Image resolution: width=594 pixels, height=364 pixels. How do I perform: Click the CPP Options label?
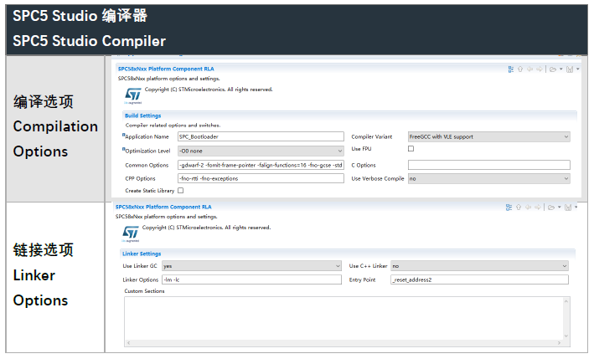[x=140, y=178]
